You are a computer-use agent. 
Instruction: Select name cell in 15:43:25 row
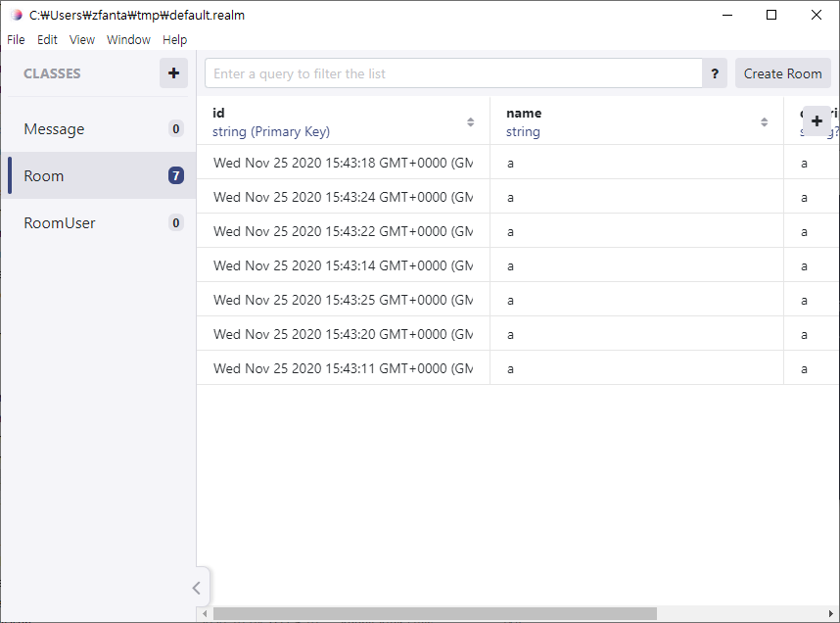click(x=637, y=300)
